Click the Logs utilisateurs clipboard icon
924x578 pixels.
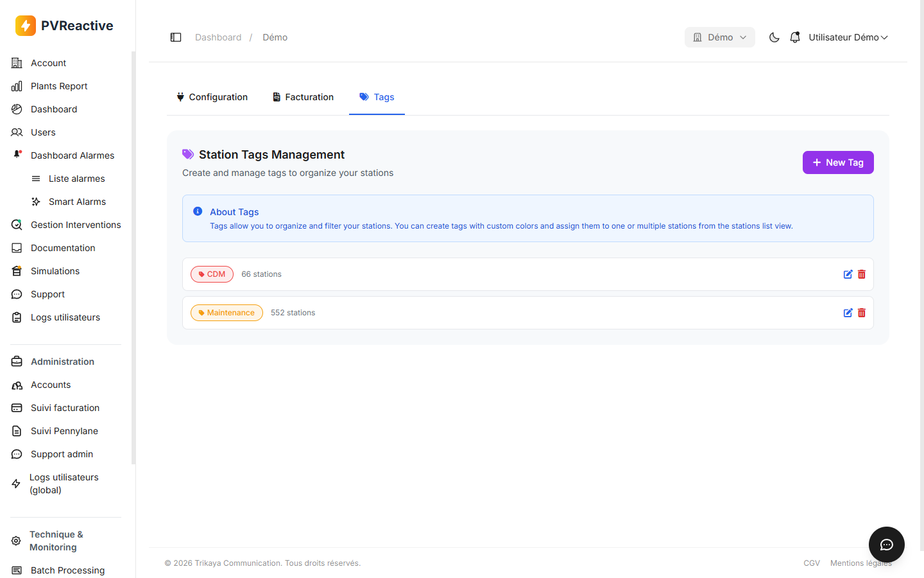[x=17, y=317]
